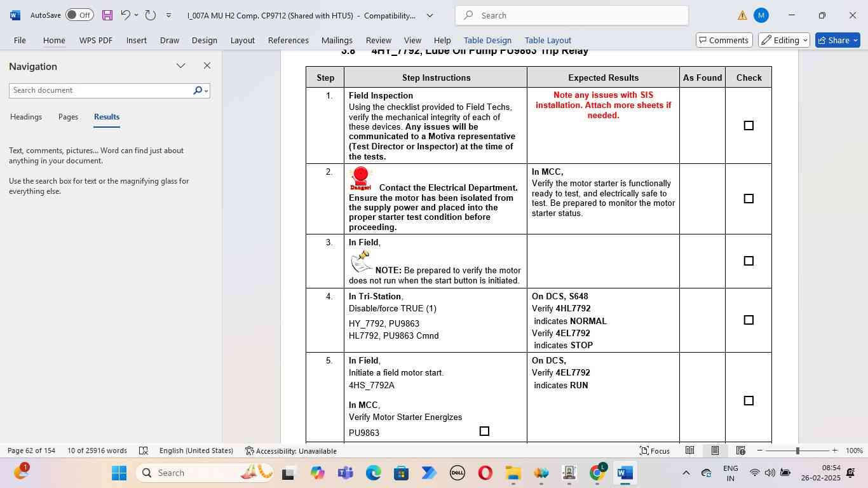Screen dimensions: 868x488
Task: Close the Navigation pane
Action: [x=207, y=65]
